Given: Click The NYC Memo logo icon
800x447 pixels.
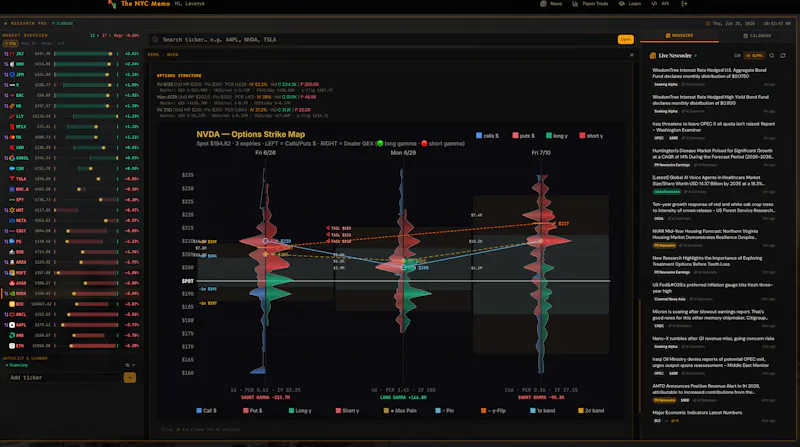Looking at the screenshot, I should pos(112,4).
